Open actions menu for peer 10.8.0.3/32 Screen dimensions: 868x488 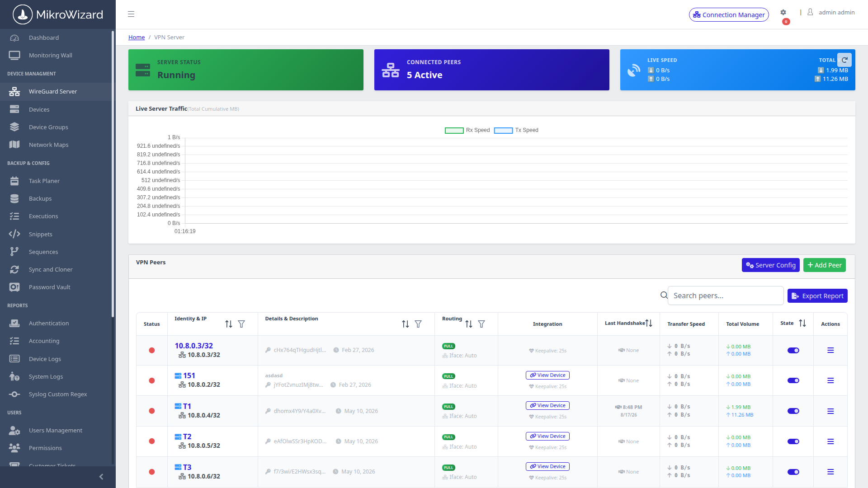(x=830, y=350)
